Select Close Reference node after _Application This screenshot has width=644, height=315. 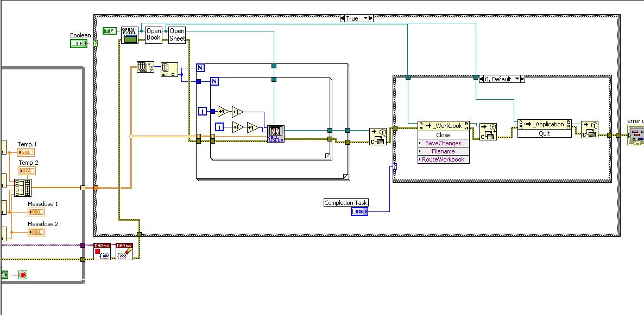pyautogui.click(x=589, y=129)
